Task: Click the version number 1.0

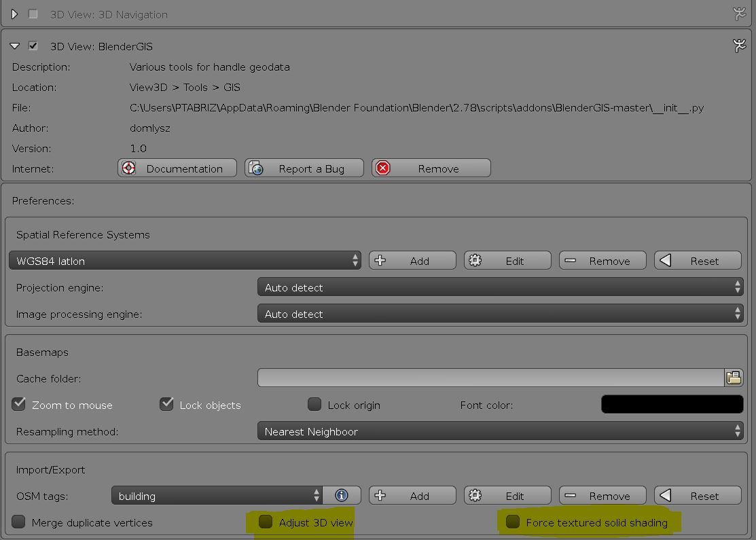Action: pos(139,149)
